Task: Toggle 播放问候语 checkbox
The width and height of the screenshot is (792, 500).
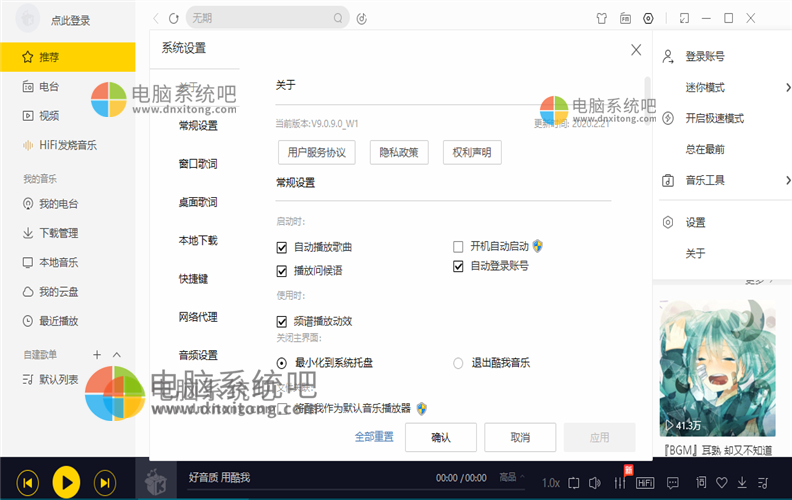Action: (282, 271)
